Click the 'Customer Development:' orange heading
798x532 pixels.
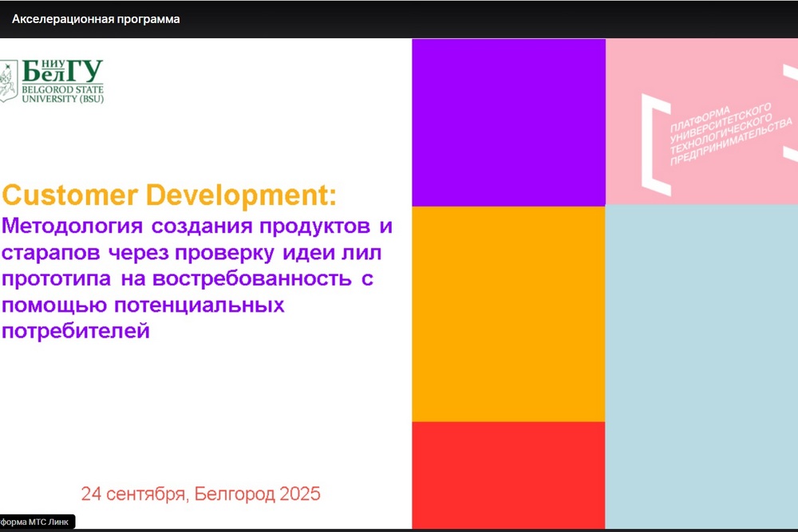tap(169, 195)
